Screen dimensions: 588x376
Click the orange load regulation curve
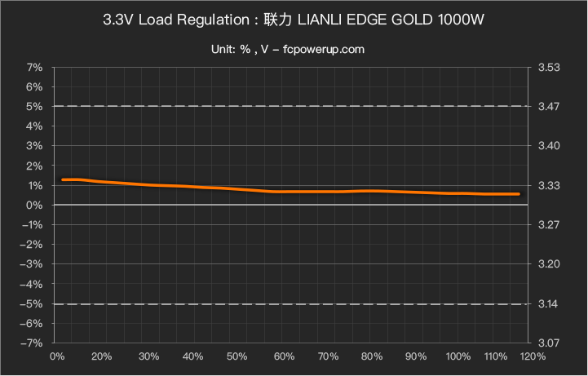point(291,192)
